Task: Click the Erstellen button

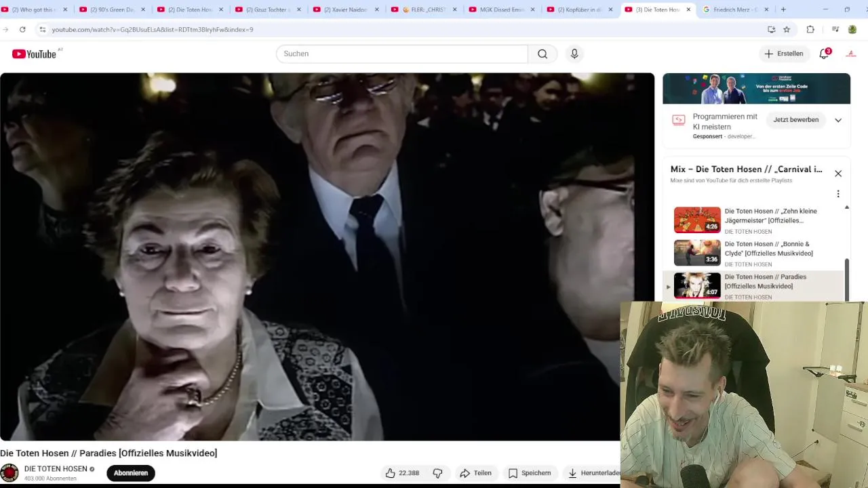Action: pyautogui.click(x=784, y=54)
